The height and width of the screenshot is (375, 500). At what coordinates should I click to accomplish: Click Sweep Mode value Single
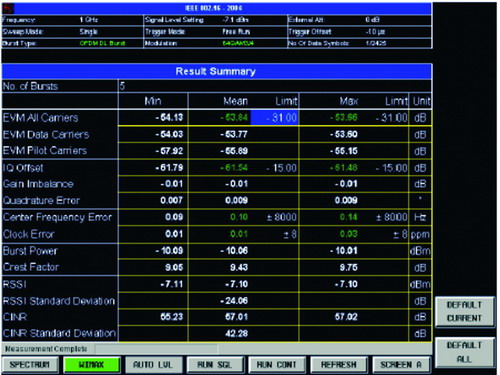[x=88, y=32]
